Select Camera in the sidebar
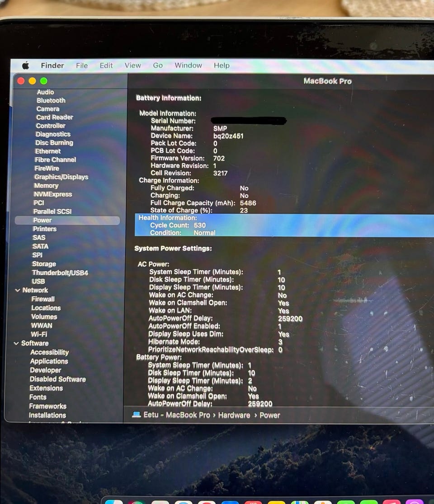The image size is (434, 504). point(48,109)
